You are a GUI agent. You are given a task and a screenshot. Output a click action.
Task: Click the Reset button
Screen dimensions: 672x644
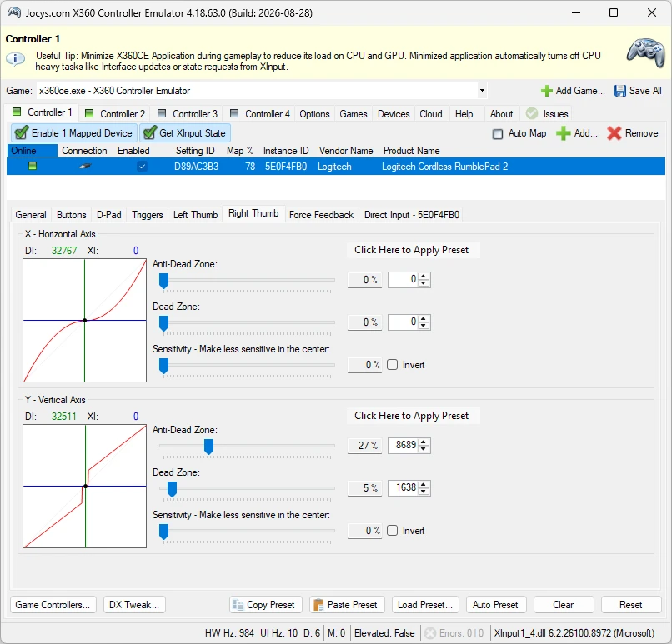tap(631, 605)
